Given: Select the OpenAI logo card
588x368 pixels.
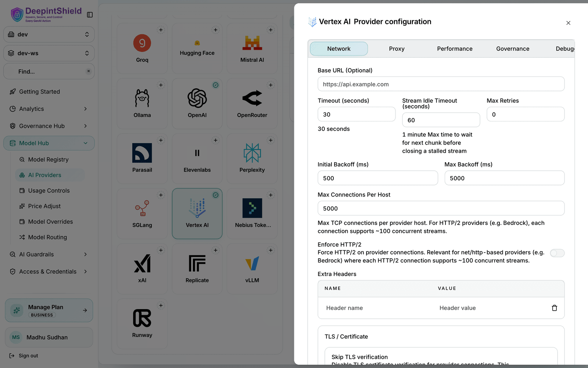Looking at the screenshot, I should pos(197,103).
